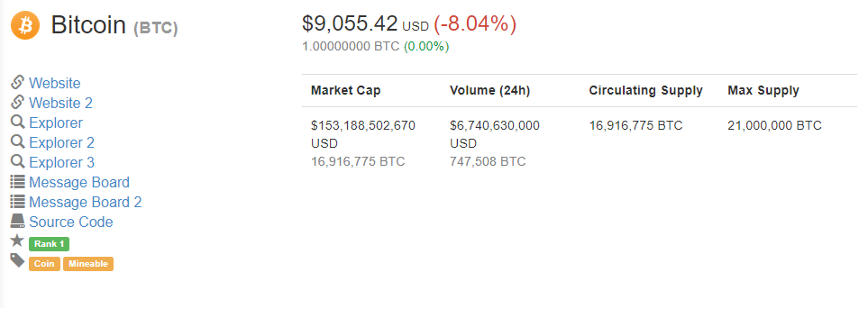Click the green Rank 1 badge
Image resolution: width=868 pixels, height=327 pixels.
point(50,244)
